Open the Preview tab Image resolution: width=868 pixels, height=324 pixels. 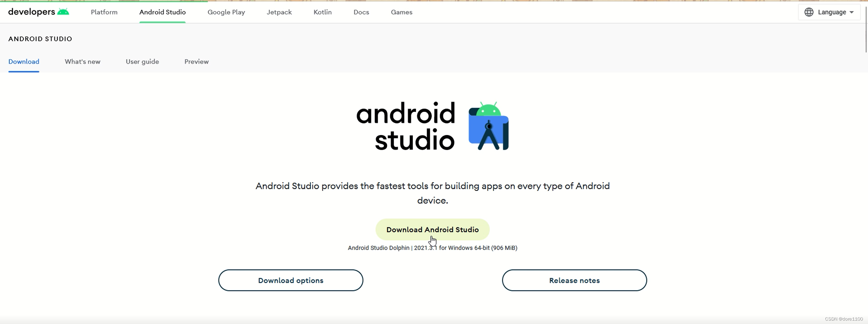click(x=197, y=62)
